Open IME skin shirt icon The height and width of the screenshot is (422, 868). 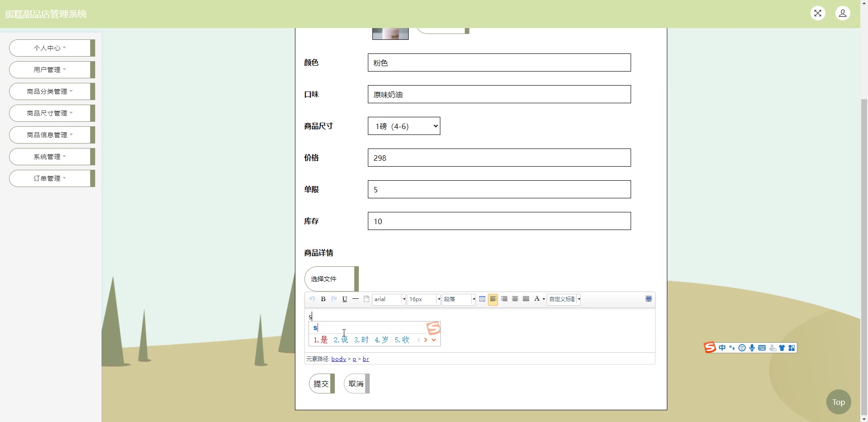point(782,348)
